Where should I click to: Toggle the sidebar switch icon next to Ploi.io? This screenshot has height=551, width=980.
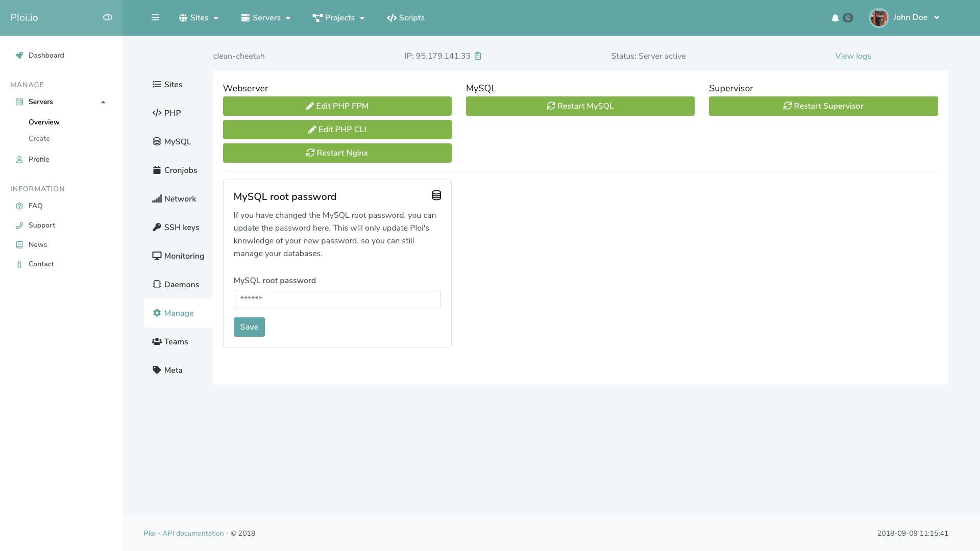click(x=107, y=17)
